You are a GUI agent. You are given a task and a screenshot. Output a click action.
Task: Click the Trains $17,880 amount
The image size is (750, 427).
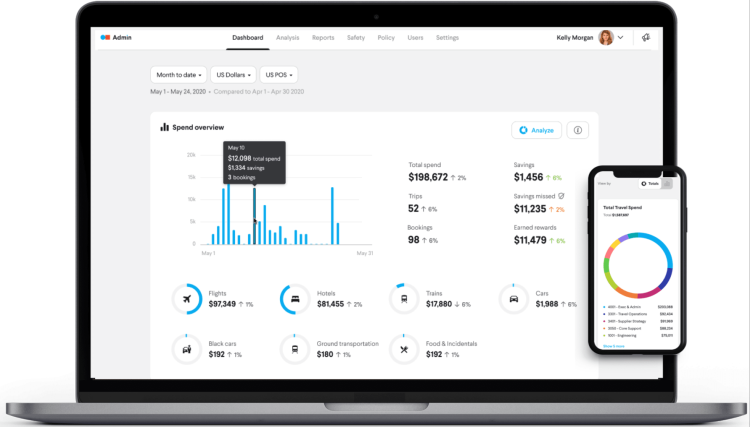pyautogui.click(x=439, y=304)
